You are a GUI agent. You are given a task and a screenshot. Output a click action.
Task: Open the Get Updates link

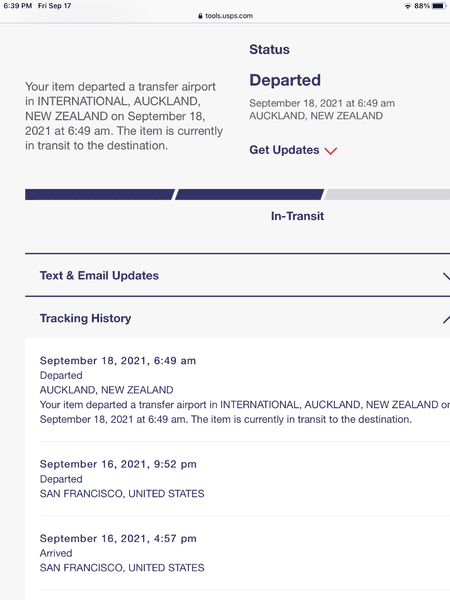[x=284, y=150]
